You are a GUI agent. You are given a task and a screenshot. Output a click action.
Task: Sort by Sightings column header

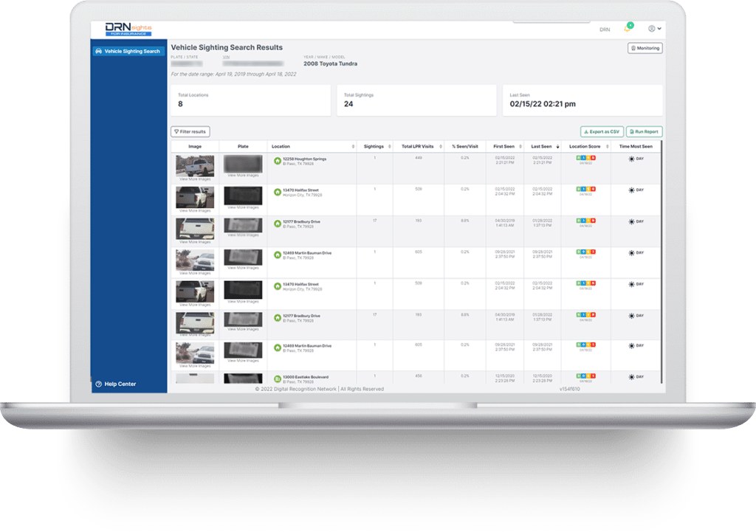pos(374,146)
